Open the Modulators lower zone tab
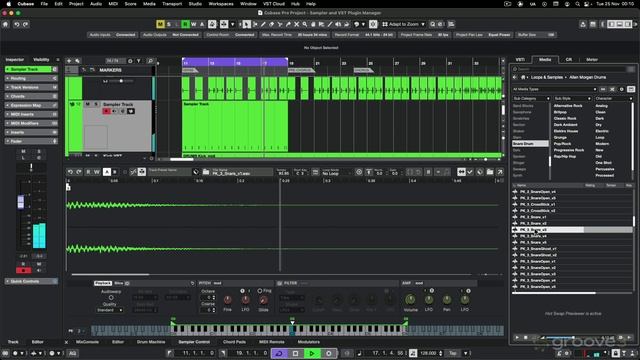This screenshot has height=360, width=640. click(x=309, y=342)
